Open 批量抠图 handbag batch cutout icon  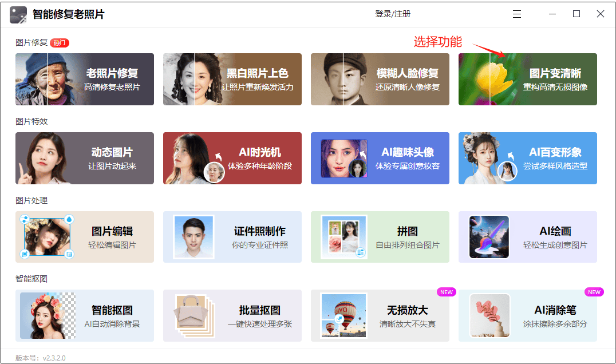194,316
